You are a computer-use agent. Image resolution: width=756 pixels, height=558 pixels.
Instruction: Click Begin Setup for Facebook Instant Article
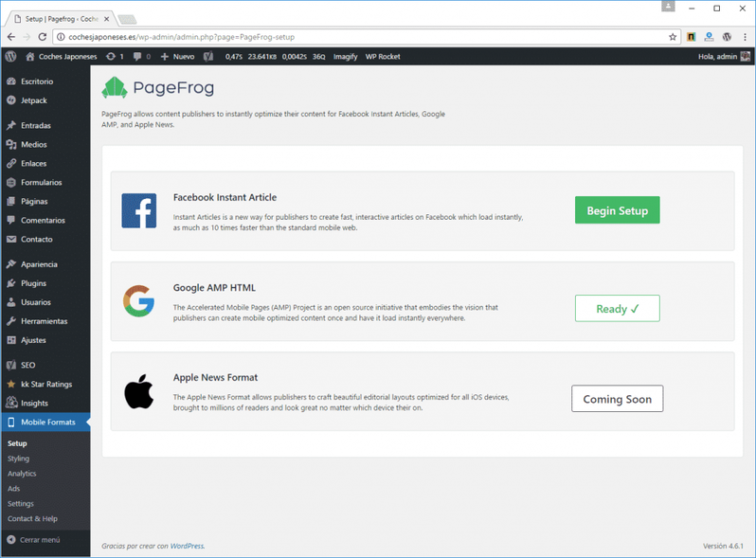tap(617, 209)
